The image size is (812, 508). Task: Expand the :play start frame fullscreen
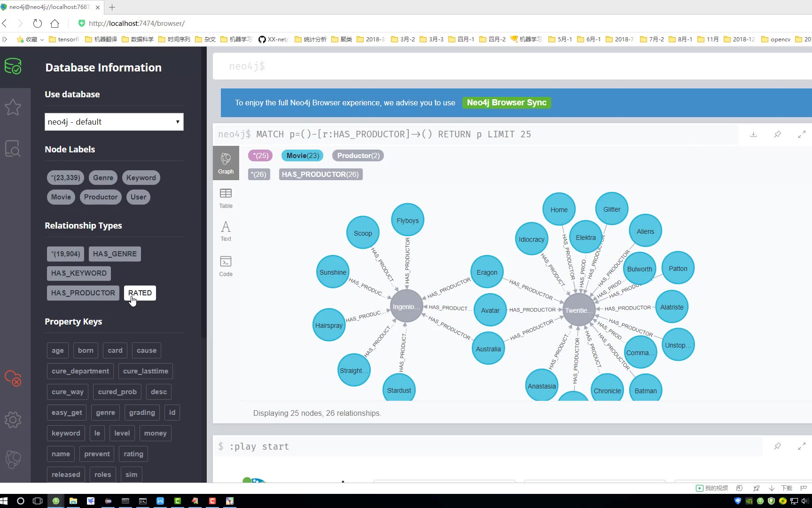802,446
